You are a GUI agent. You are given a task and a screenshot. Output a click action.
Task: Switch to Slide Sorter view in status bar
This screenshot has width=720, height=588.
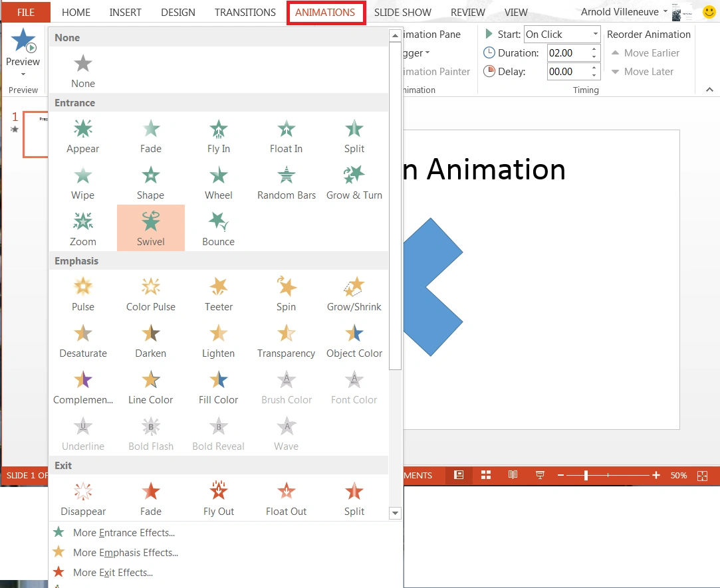[x=486, y=475]
